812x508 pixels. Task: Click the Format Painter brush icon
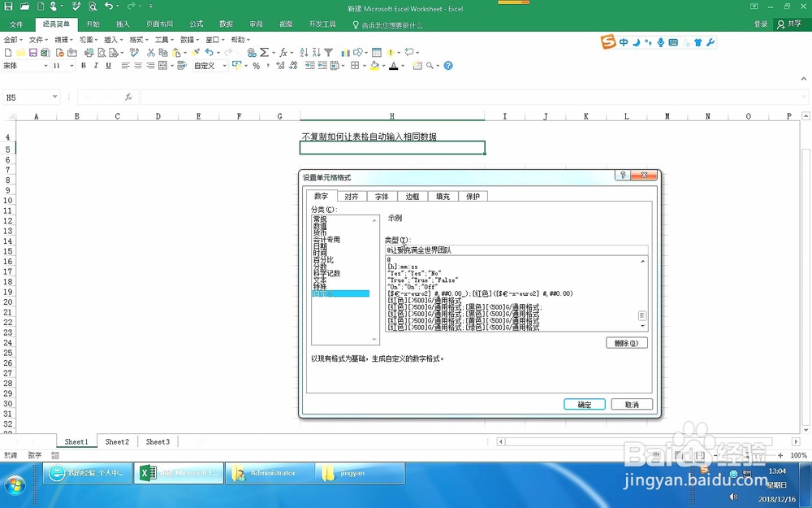coord(195,52)
